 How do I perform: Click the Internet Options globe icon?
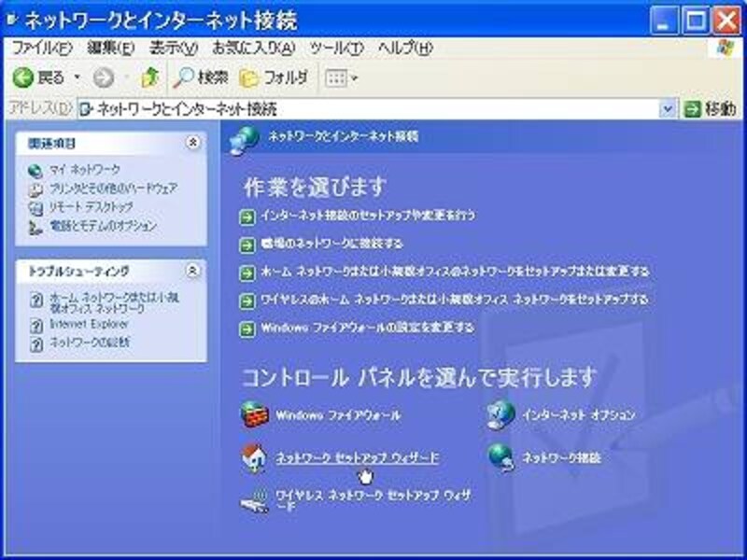[501, 414]
